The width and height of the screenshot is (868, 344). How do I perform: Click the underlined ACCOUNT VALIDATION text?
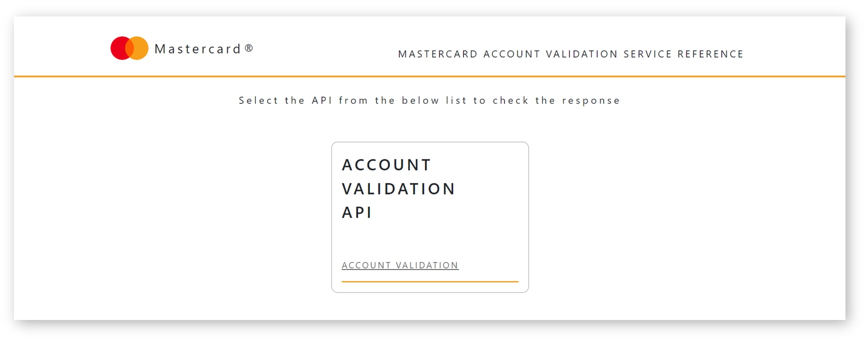pyautogui.click(x=399, y=265)
